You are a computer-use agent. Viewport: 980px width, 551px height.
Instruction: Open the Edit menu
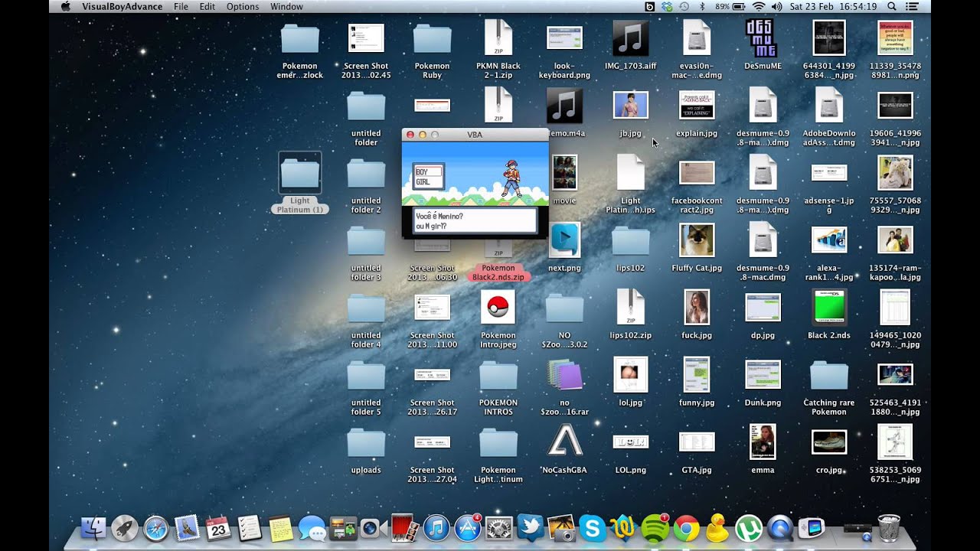pyautogui.click(x=207, y=6)
